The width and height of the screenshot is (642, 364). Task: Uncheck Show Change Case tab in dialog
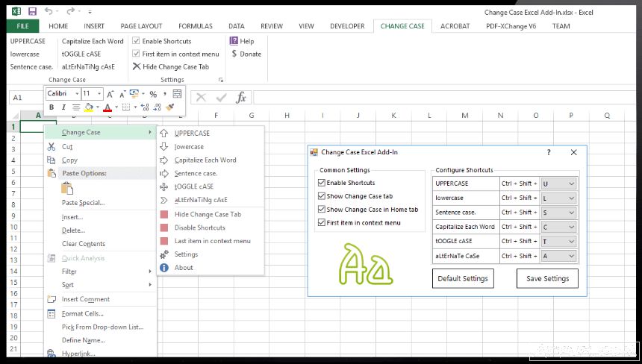pos(322,196)
